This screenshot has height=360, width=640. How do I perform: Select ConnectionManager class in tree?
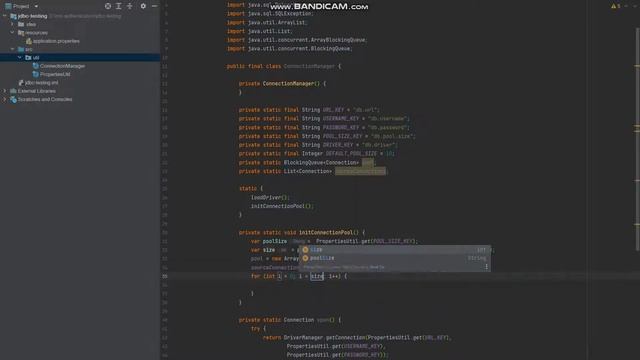tap(59, 66)
